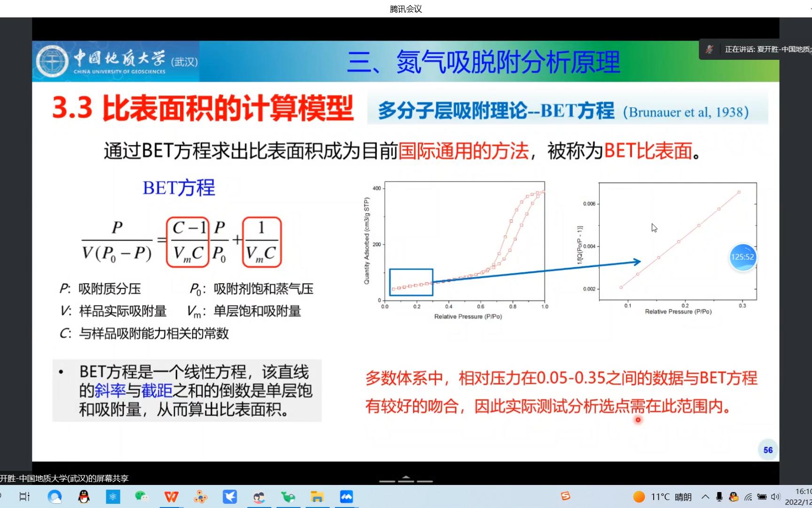Expand hidden icons chevron in system tray
Image resolution: width=812 pixels, height=508 pixels.
coord(705,497)
